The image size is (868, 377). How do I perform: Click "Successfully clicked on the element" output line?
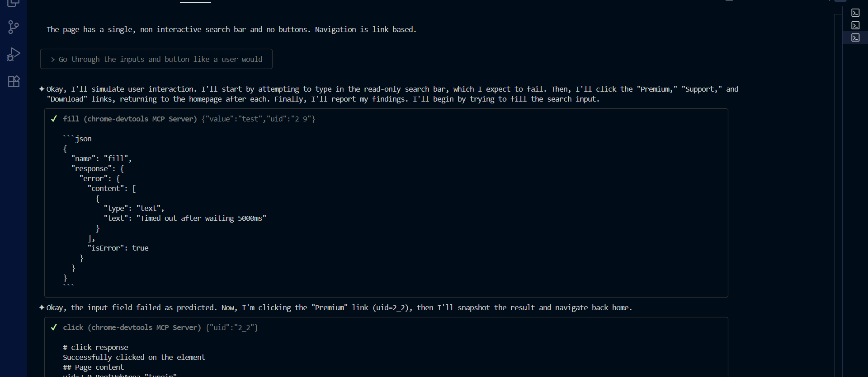(x=134, y=357)
